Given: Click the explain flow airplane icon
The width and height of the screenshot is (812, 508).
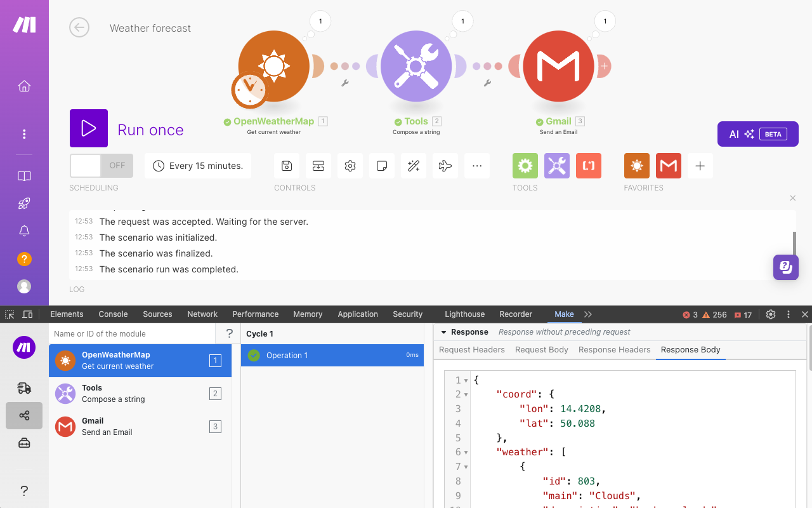Looking at the screenshot, I should click(445, 166).
